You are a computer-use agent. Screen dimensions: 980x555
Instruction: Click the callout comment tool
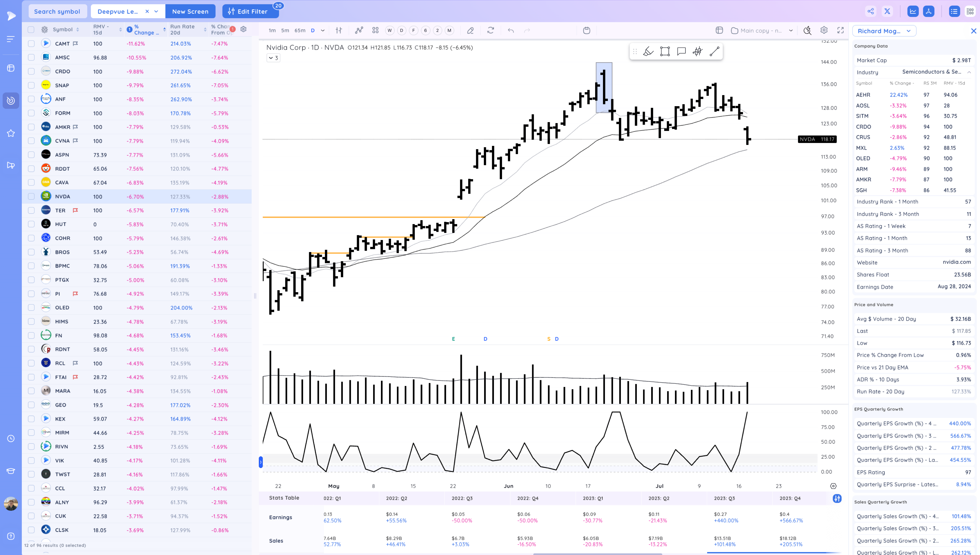tap(681, 51)
